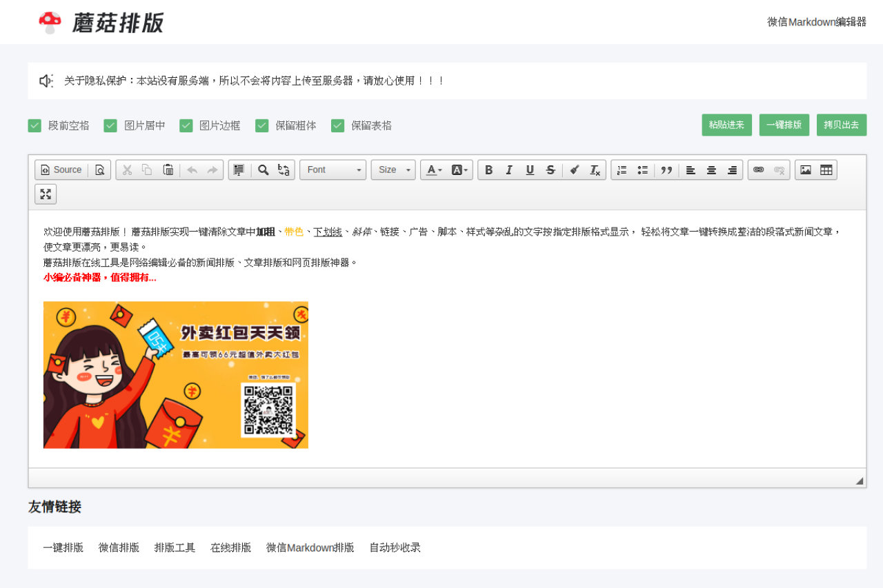
Task: Click the Redo arrow icon
Action: click(212, 170)
